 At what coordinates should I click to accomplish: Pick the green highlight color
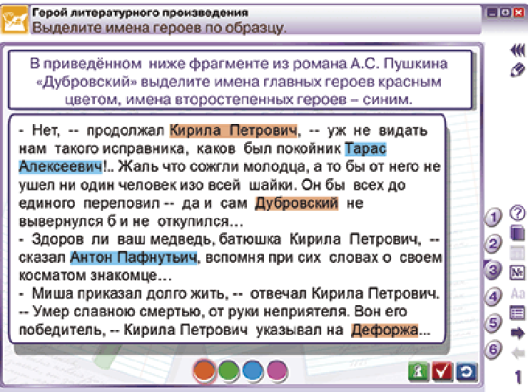coord(229,371)
